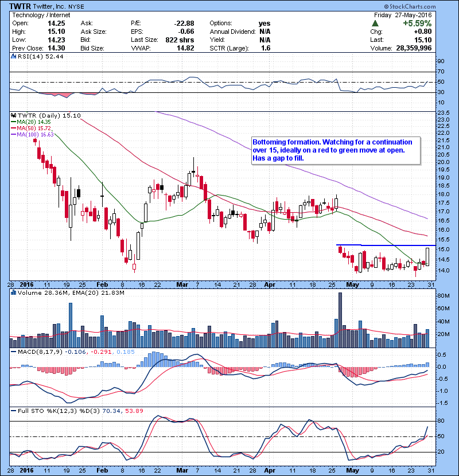459x476 pixels.
Task: Click the MACD(8,17,9) panel label
Action: (40, 352)
